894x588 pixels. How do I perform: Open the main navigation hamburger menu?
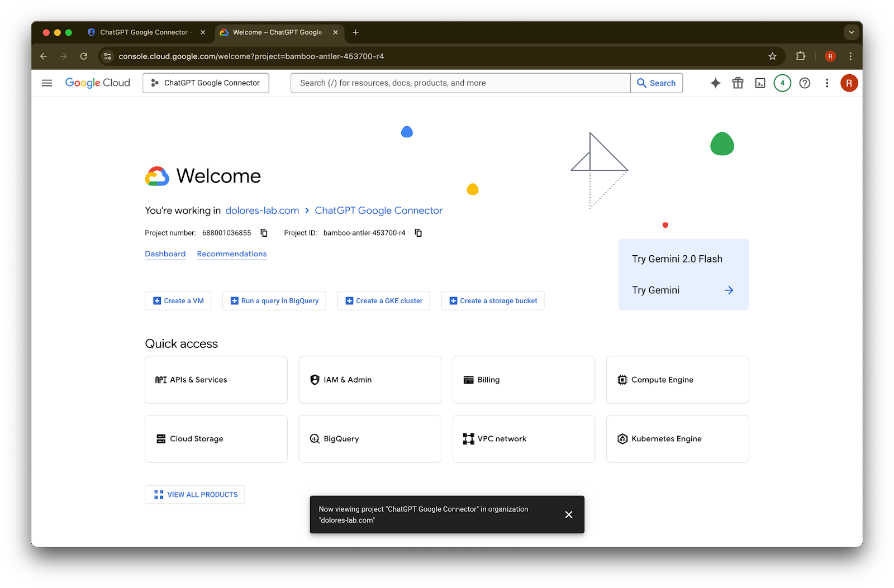point(47,83)
